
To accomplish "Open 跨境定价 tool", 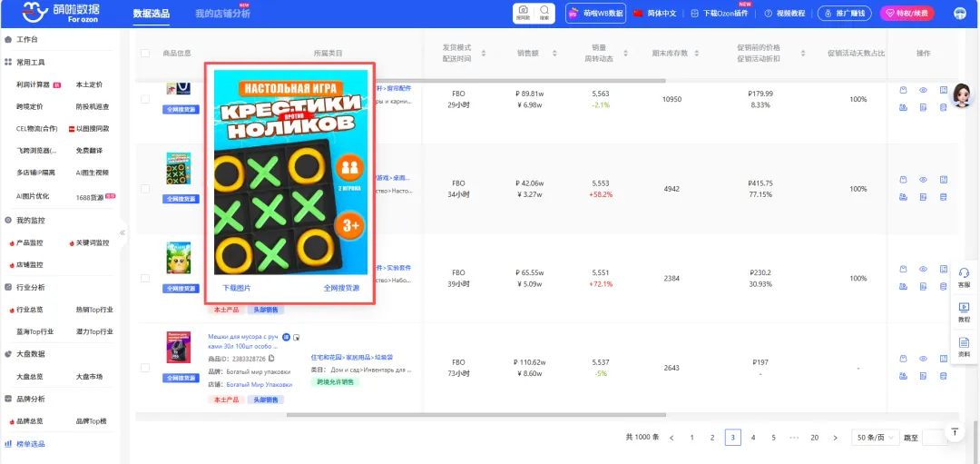I will [30, 107].
